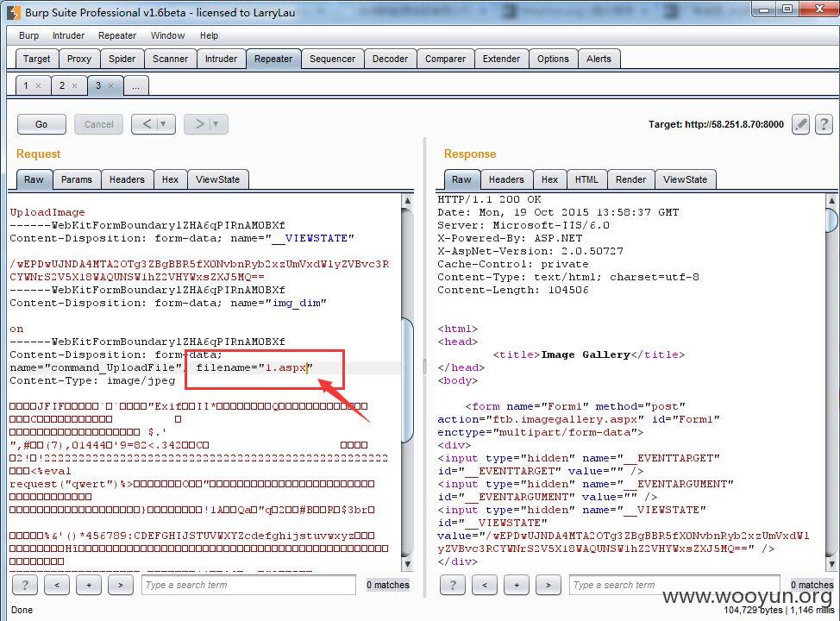Close repeater tab 3 with its x
The height and width of the screenshot is (621, 840).
[110, 85]
